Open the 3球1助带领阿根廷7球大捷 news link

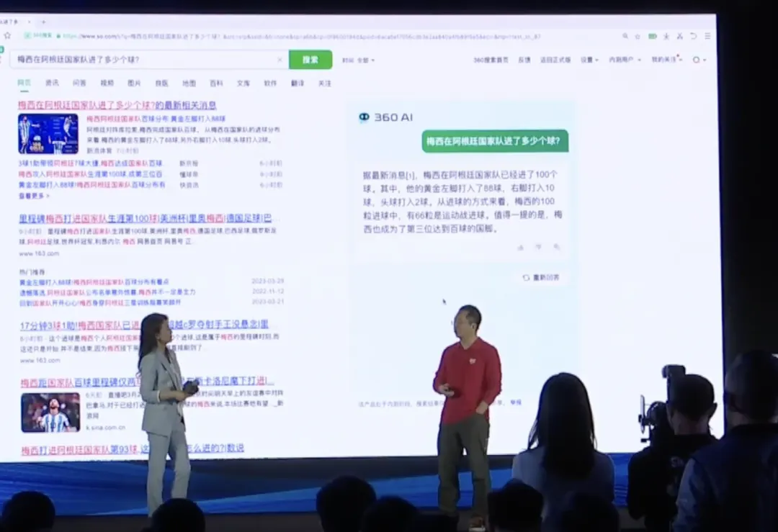(x=90, y=163)
